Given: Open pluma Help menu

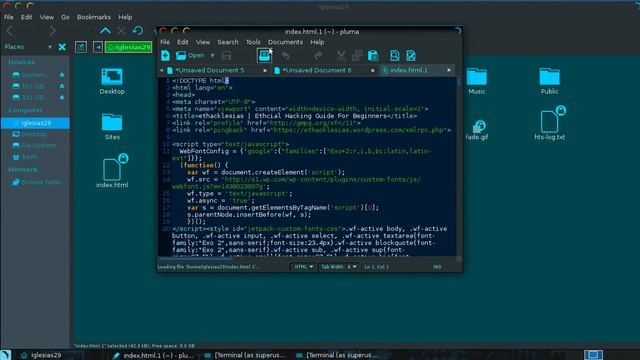Looking at the screenshot, I should pos(317,42).
